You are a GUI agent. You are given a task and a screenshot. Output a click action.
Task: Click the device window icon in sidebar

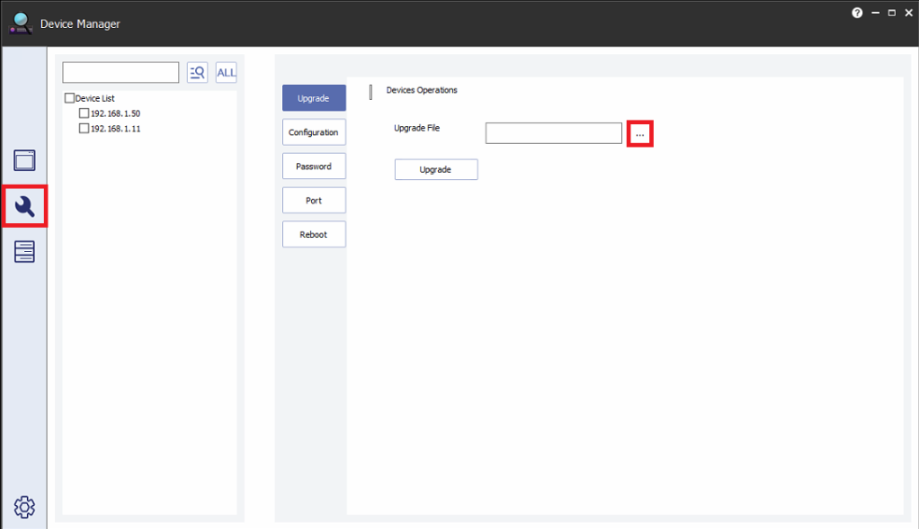(x=25, y=161)
